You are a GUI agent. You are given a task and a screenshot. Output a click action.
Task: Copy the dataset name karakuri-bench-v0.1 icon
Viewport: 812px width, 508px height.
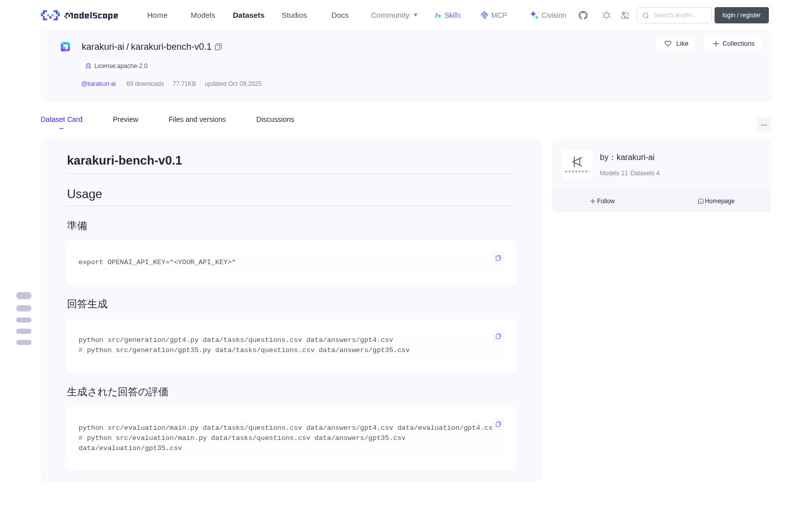point(218,47)
